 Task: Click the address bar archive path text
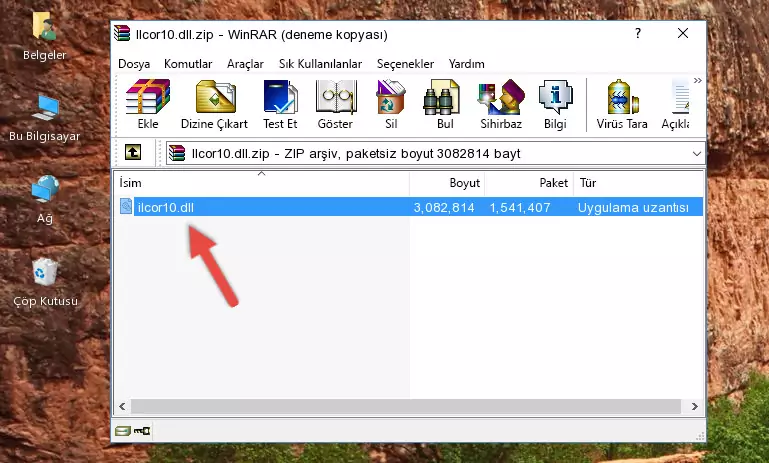356,154
